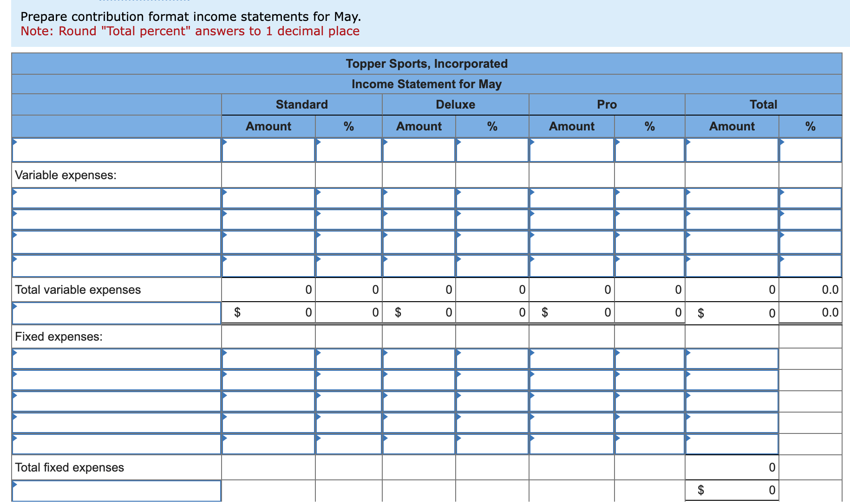This screenshot has width=850, height=504.
Task: Click Pro percent in fifth fixed expense row
Action: coord(650,444)
